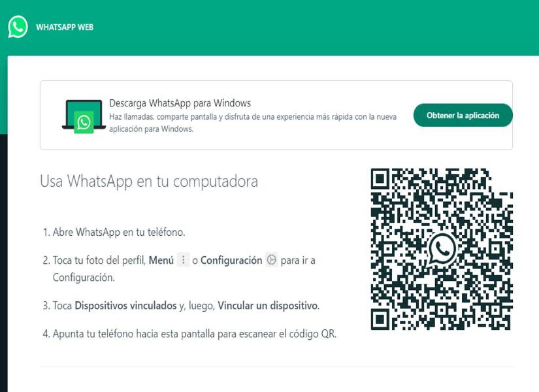Click the Configuración gear icon in step 2
Viewport: 539px width, 392px height.
[272, 260]
